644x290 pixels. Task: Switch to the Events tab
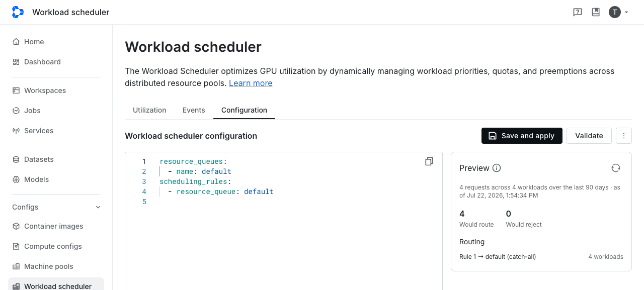pyautogui.click(x=194, y=110)
